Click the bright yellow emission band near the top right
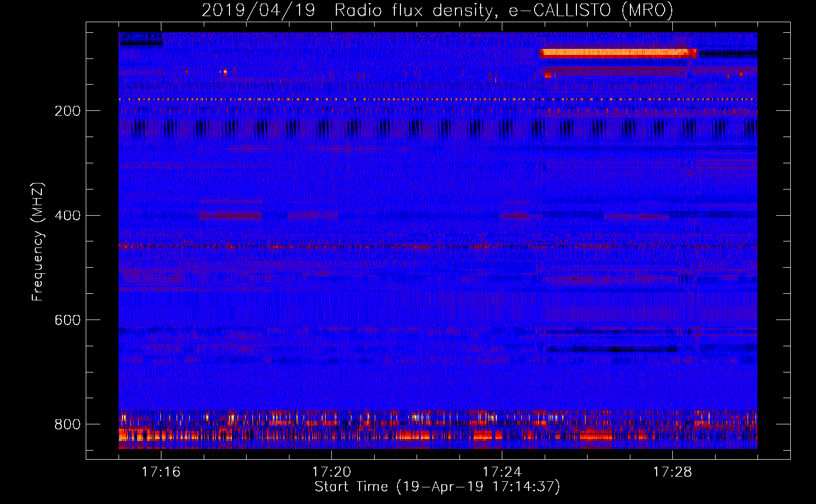Image resolution: width=816 pixels, height=504 pixels. tap(618, 53)
